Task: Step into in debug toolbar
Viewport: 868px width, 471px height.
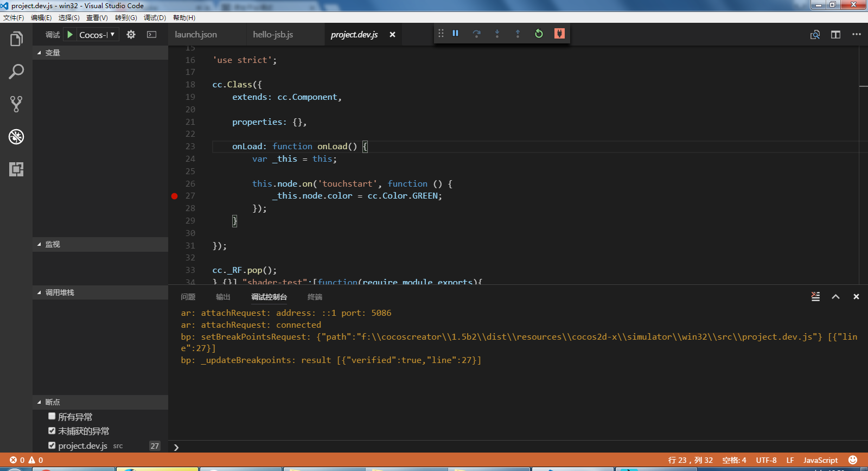Action: 497,34
